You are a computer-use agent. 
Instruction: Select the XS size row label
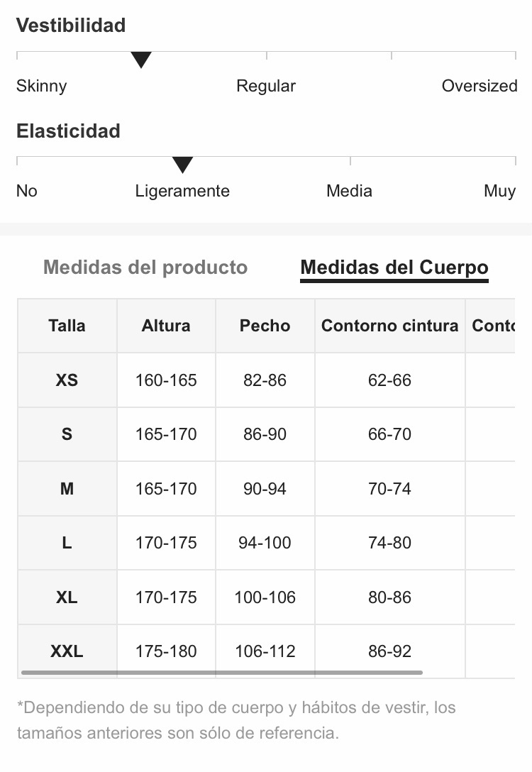[67, 380]
